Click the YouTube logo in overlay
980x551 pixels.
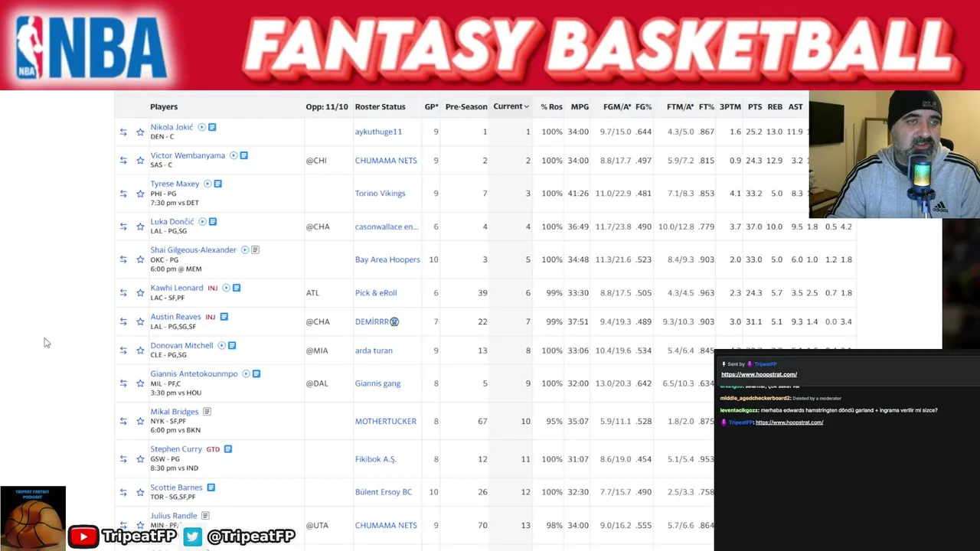coord(83,536)
